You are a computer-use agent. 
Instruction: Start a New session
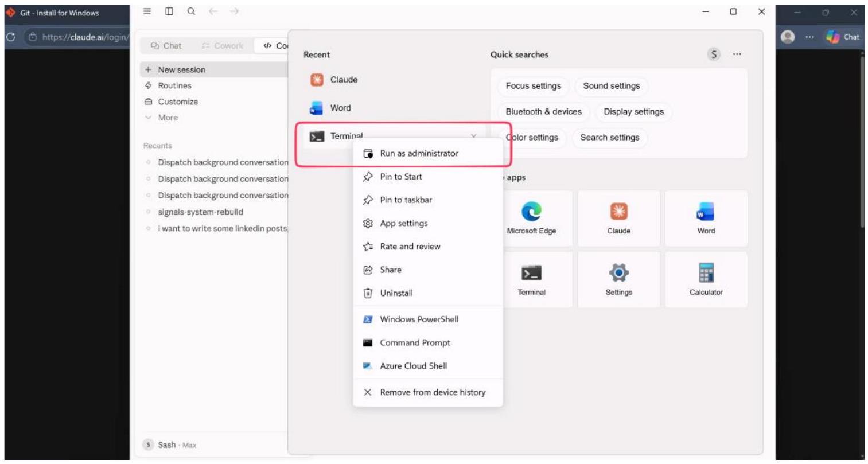[215, 69]
